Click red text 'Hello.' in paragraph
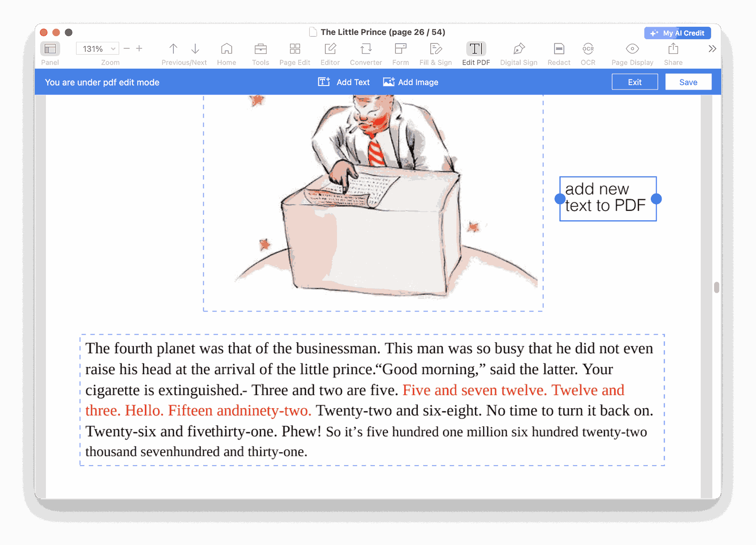The width and height of the screenshot is (756, 545). click(x=144, y=410)
